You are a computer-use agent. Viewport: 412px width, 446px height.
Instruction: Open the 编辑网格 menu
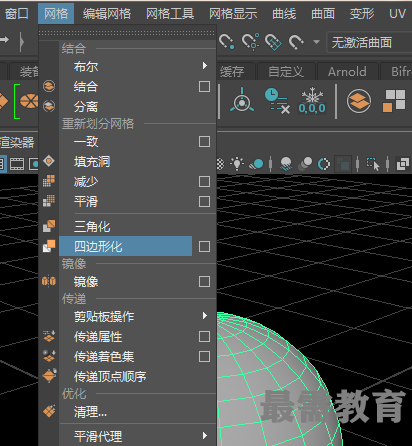[107, 14]
